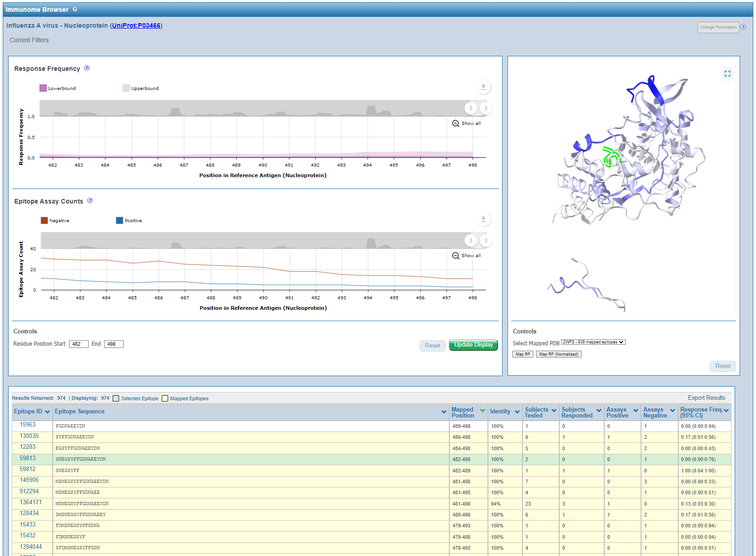
Task: Toggle Upperbound legend in Response Frequency
Action: point(141,88)
